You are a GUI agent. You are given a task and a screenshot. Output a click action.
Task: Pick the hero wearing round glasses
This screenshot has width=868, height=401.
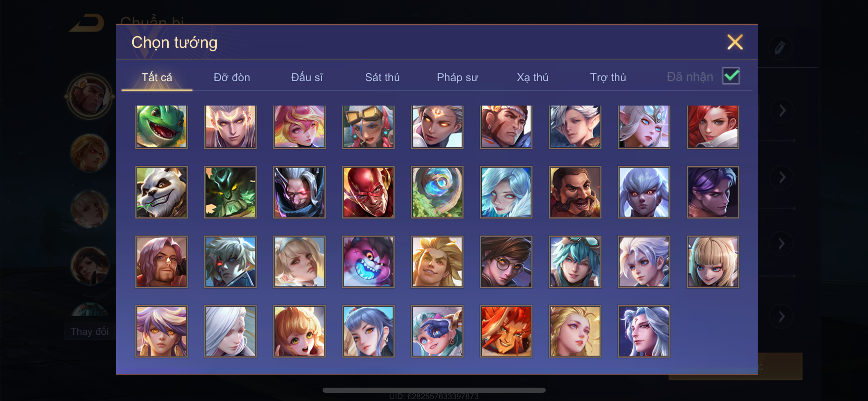[x=506, y=262]
